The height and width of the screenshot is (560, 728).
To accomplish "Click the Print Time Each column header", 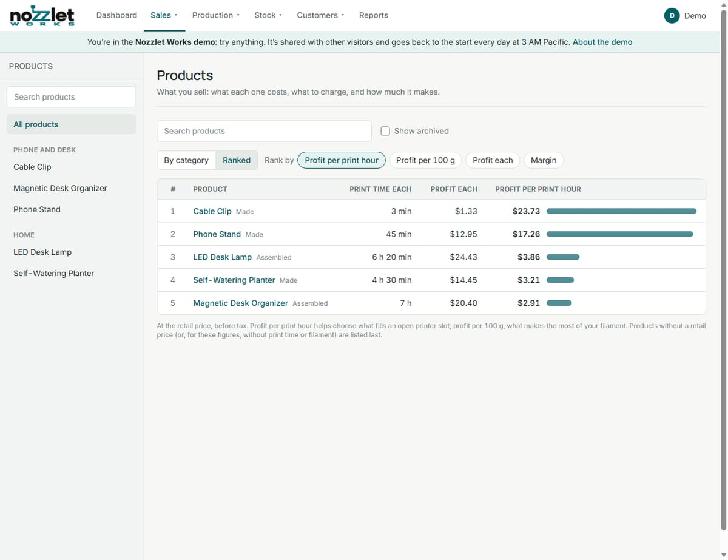I will click(x=380, y=189).
